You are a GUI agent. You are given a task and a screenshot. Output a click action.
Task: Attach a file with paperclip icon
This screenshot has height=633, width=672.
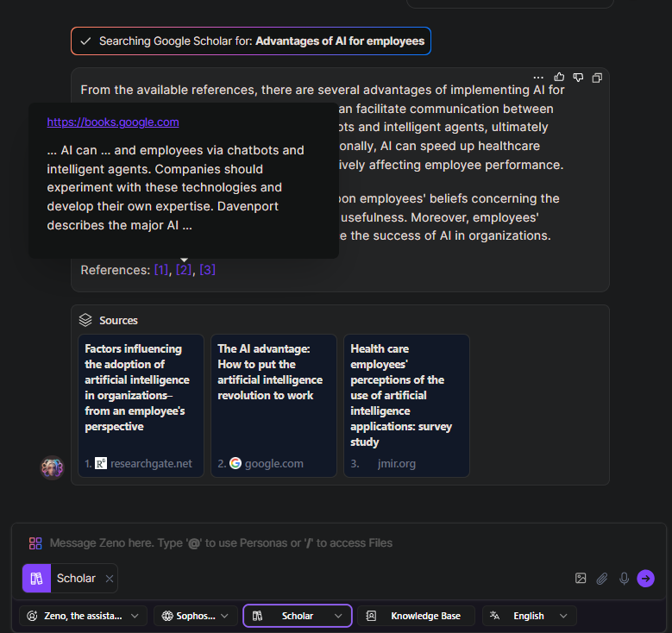(602, 579)
